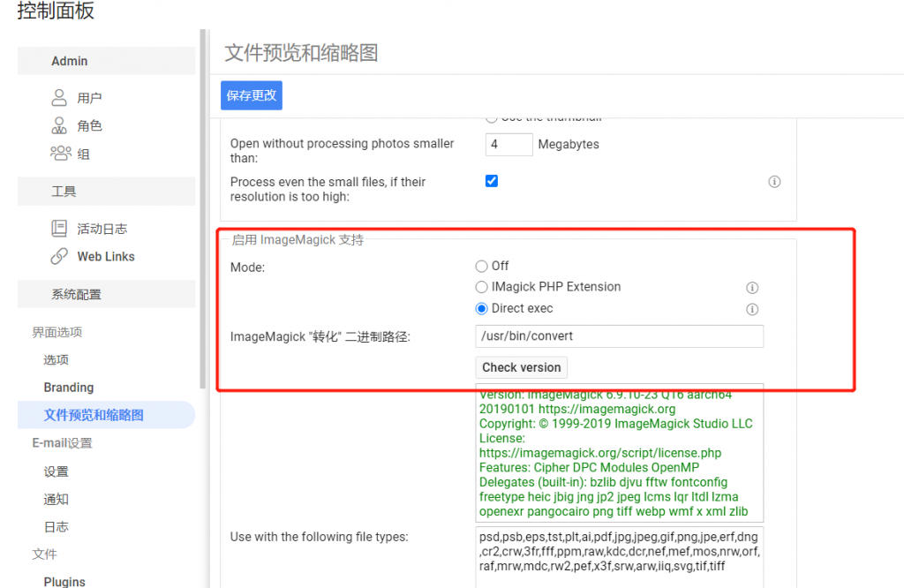Click info icon beside Direct exec
The width and height of the screenshot is (904, 588).
[752, 309]
